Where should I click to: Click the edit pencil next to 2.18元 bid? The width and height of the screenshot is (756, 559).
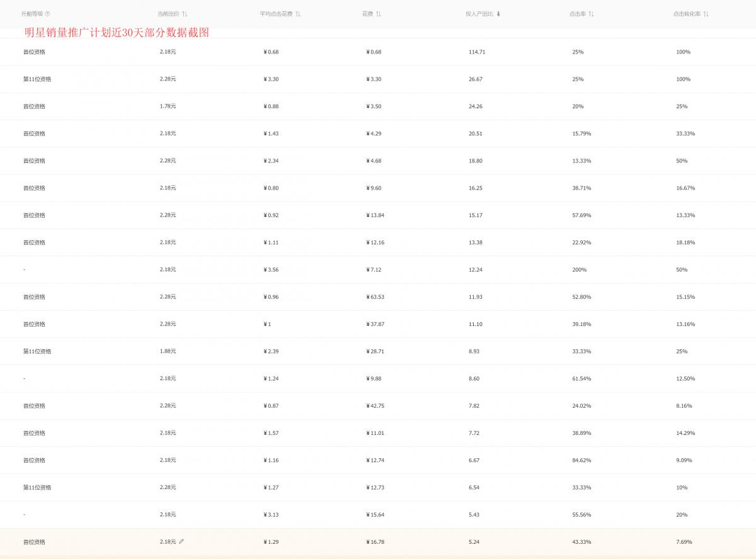pyautogui.click(x=181, y=541)
